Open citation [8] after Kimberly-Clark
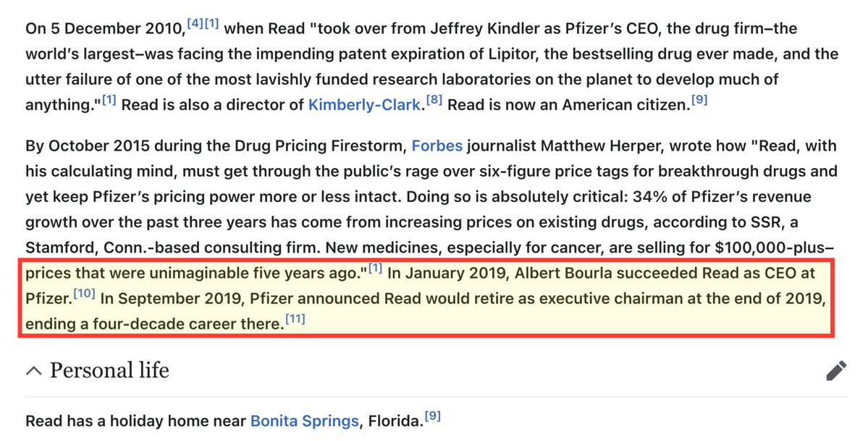The height and width of the screenshot is (441, 868). (432, 100)
